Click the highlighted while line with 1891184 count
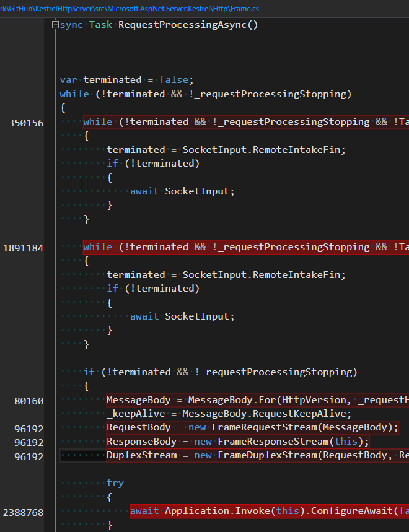Screen dimensions: 409x532 click(246, 247)
